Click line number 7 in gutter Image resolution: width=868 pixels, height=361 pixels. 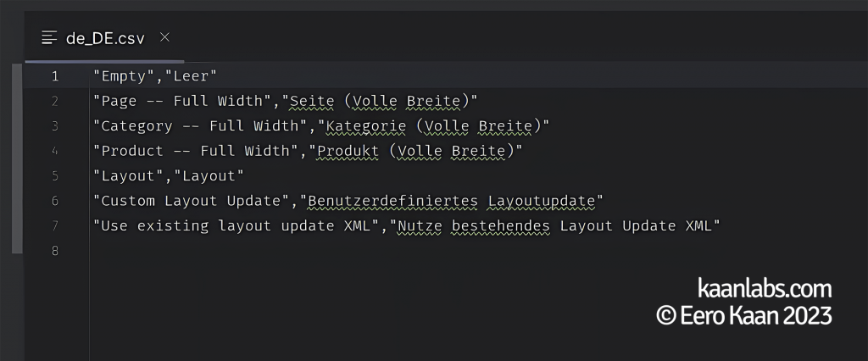pos(55,225)
